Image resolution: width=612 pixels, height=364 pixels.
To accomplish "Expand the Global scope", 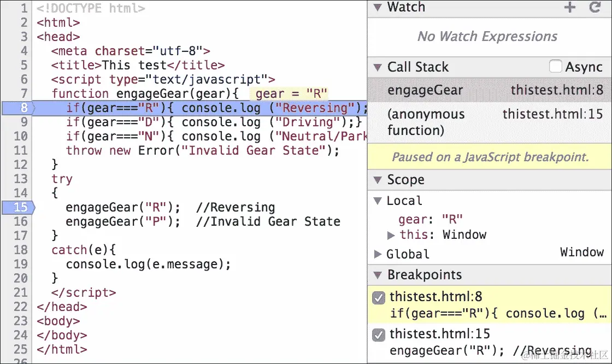I will pos(378,254).
